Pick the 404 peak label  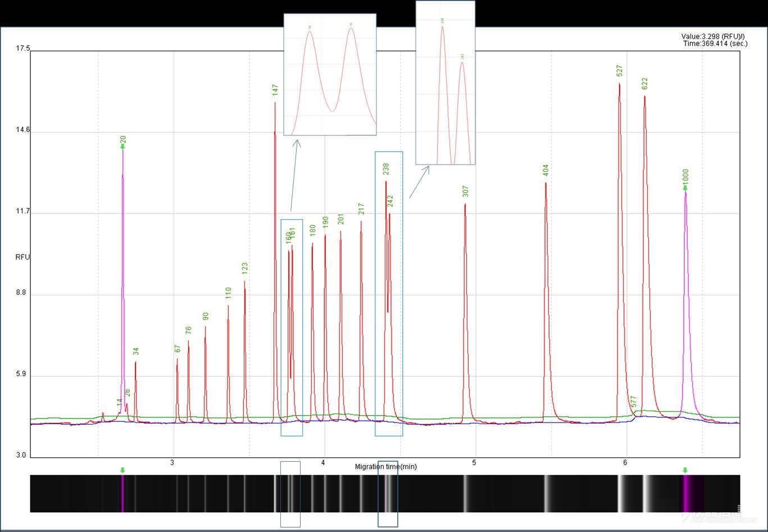click(546, 170)
